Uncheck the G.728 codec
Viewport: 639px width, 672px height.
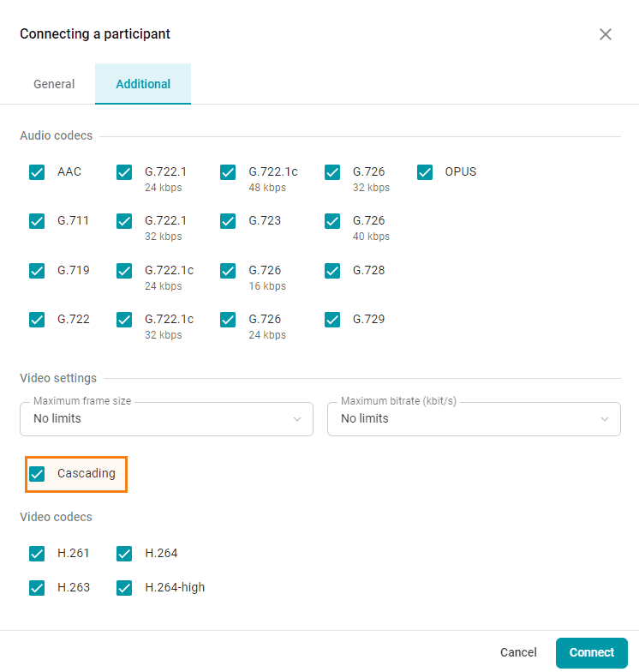332,271
